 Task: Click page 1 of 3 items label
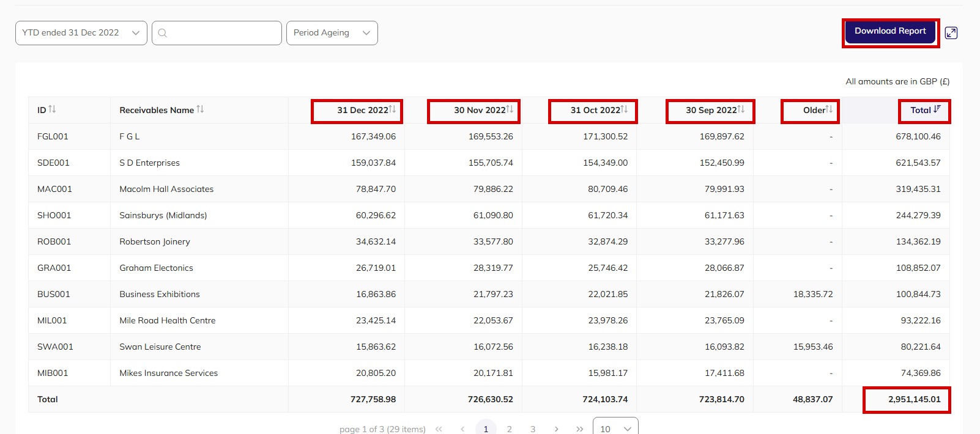pos(382,429)
